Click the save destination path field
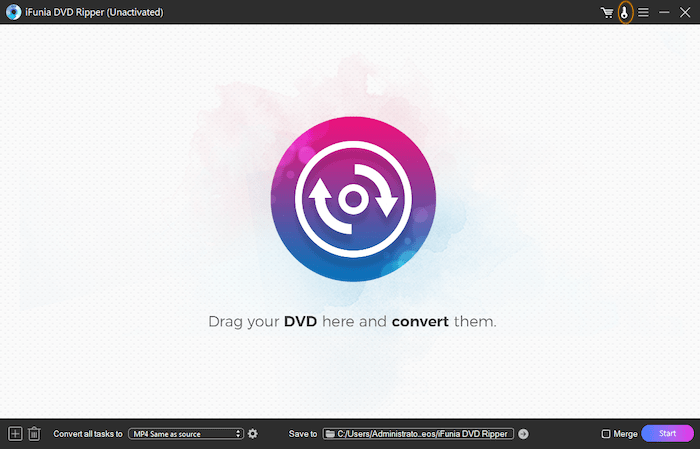 [x=424, y=433]
